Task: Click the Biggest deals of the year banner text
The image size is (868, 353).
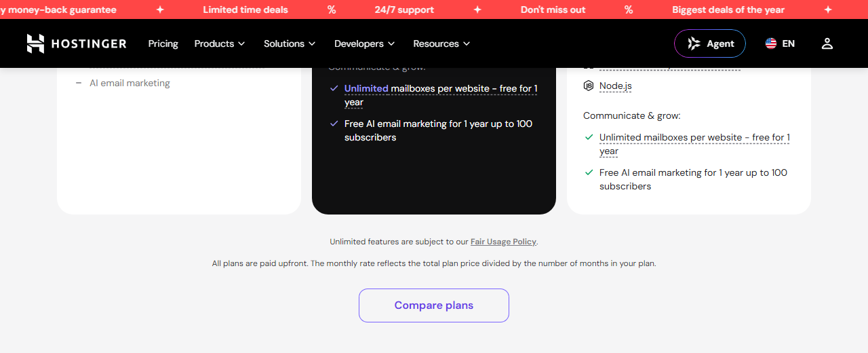Action: pyautogui.click(x=728, y=10)
